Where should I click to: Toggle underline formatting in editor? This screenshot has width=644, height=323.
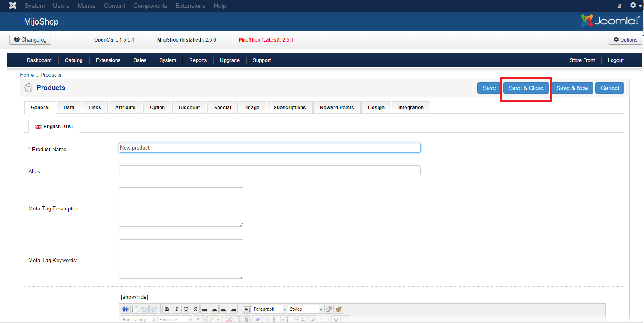point(186,309)
